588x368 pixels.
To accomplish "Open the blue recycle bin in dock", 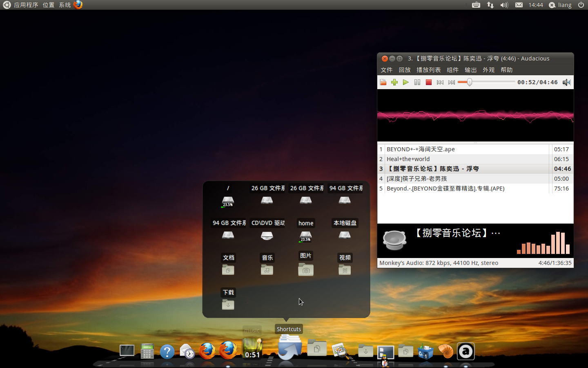I will tap(425, 351).
